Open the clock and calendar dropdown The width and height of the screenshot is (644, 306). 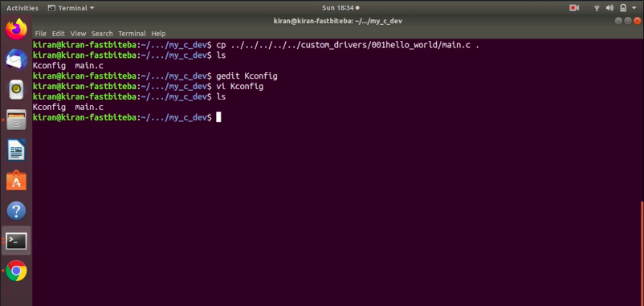(340, 8)
